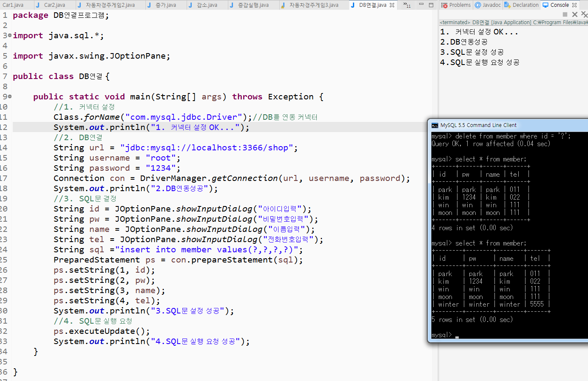This screenshot has height=381, width=588.
Task: Click the '5555' tel value in MySQL window
Action: [537, 305]
